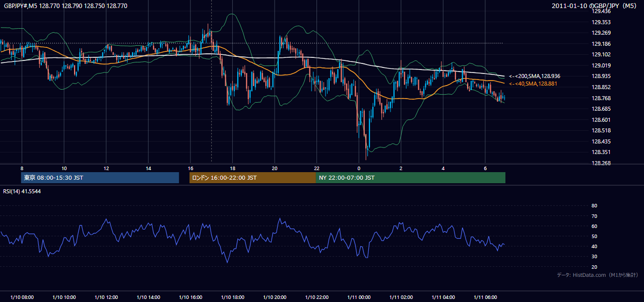Viewport: 644px width, 302px height.
Task: Click the 1/10 20:00 date label
Action: [275, 297]
